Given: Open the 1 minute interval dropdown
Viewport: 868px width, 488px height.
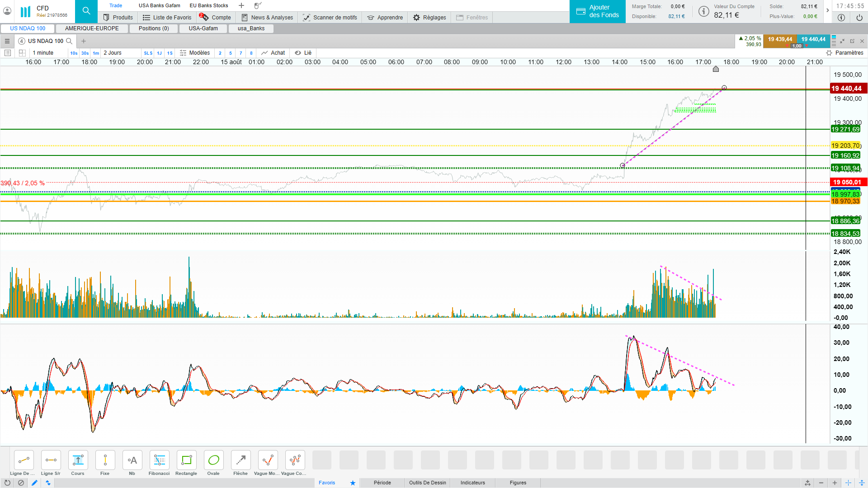Looking at the screenshot, I should tap(43, 53).
